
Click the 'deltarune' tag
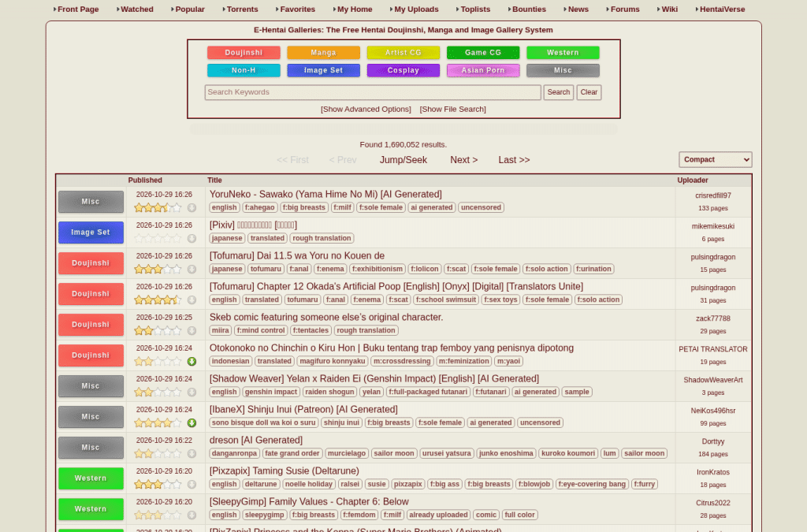coord(260,484)
